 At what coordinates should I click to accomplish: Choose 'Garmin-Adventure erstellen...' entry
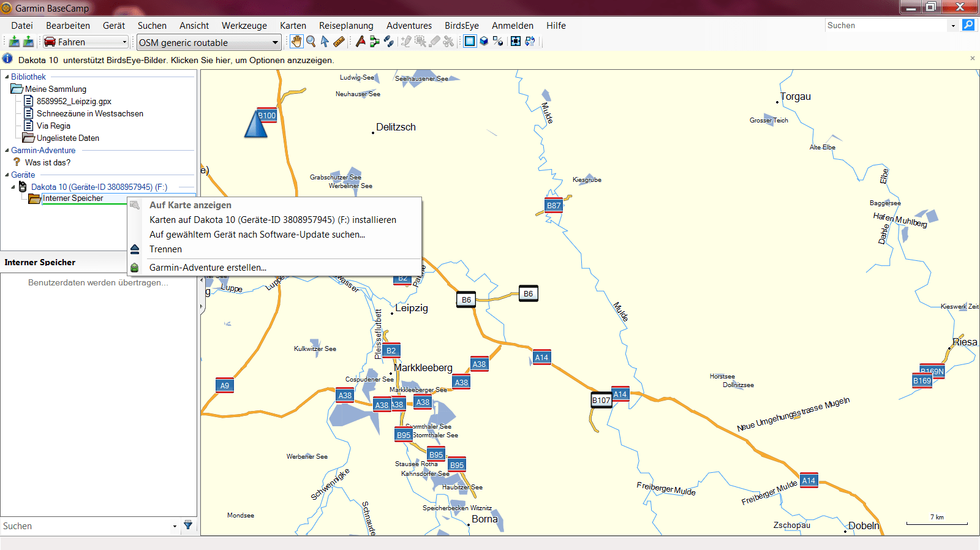click(274, 268)
